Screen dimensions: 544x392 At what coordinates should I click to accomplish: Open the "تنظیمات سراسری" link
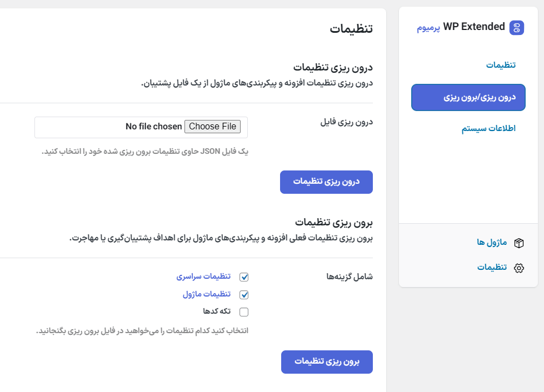click(204, 277)
